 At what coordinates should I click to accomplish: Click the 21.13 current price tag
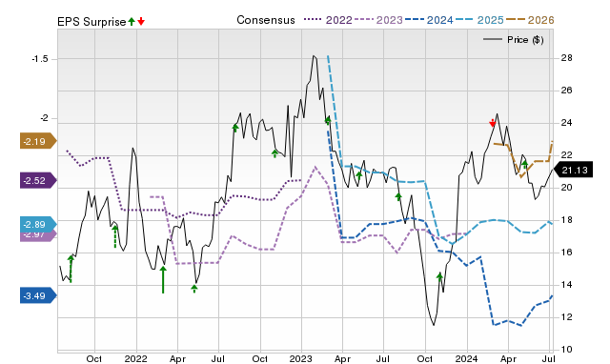tap(573, 170)
